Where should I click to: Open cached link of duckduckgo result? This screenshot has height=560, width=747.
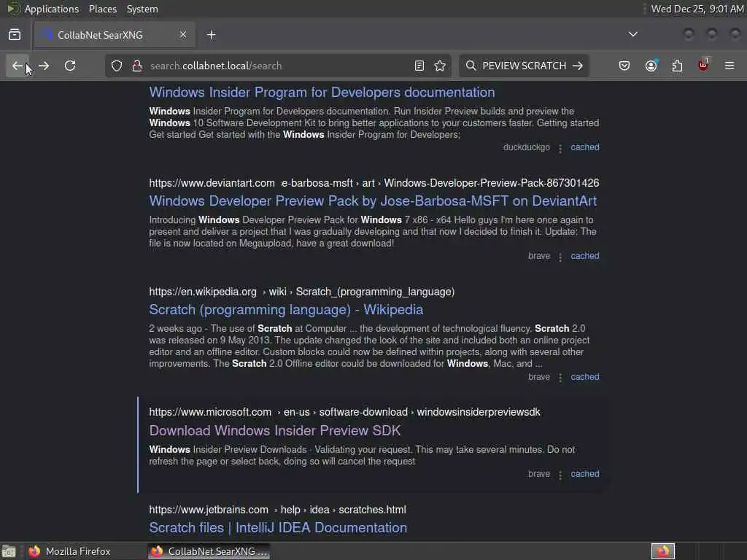[x=585, y=147]
